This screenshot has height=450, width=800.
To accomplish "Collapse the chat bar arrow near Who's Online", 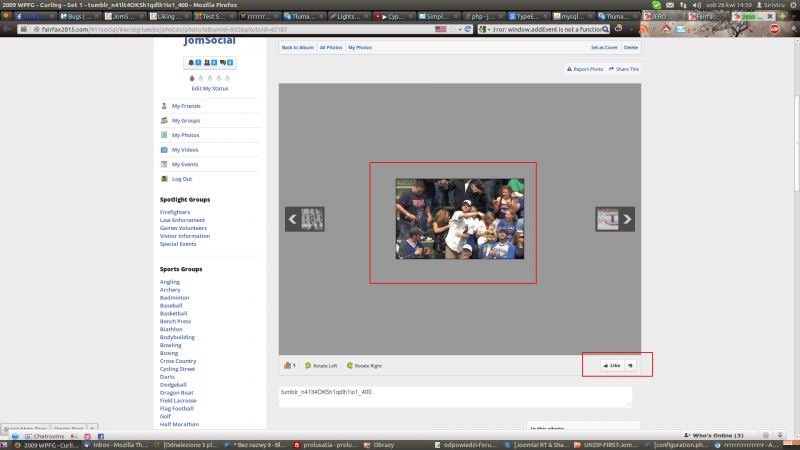I will (780, 435).
